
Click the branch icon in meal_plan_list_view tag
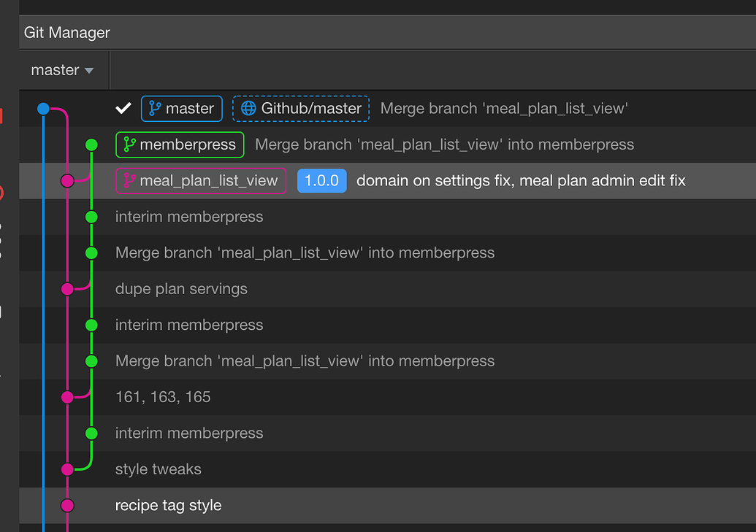click(129, 181)
